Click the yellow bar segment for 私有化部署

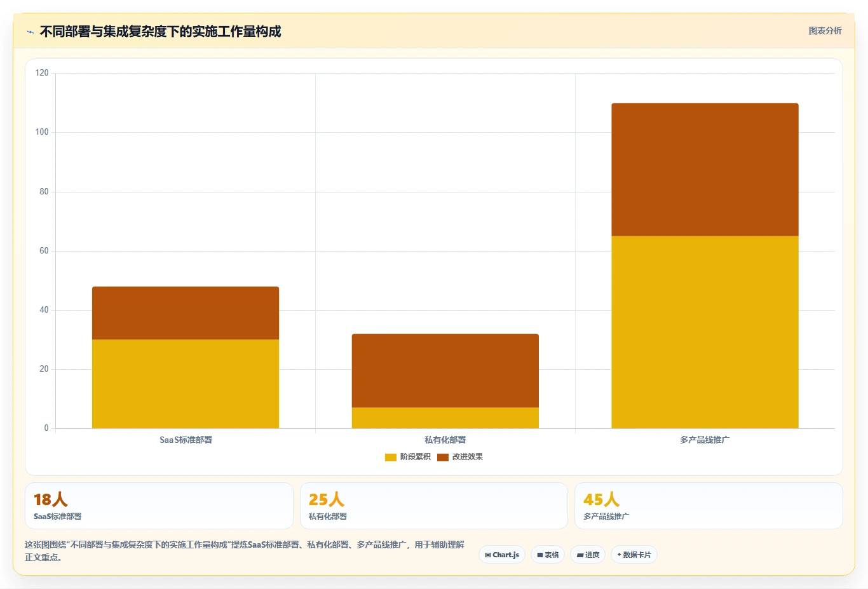tap(445, 418)
